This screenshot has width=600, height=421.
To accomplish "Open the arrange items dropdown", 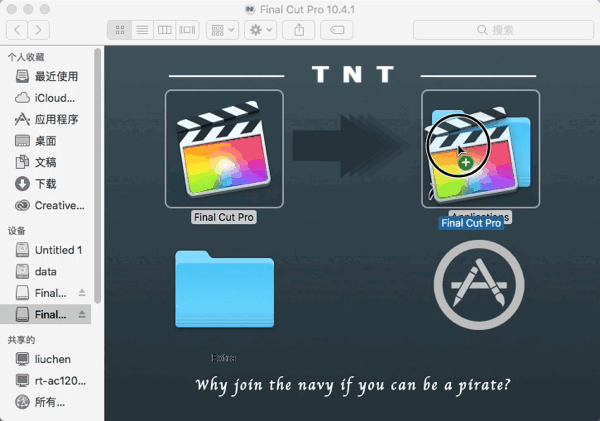I will click(x=223, y=30).
